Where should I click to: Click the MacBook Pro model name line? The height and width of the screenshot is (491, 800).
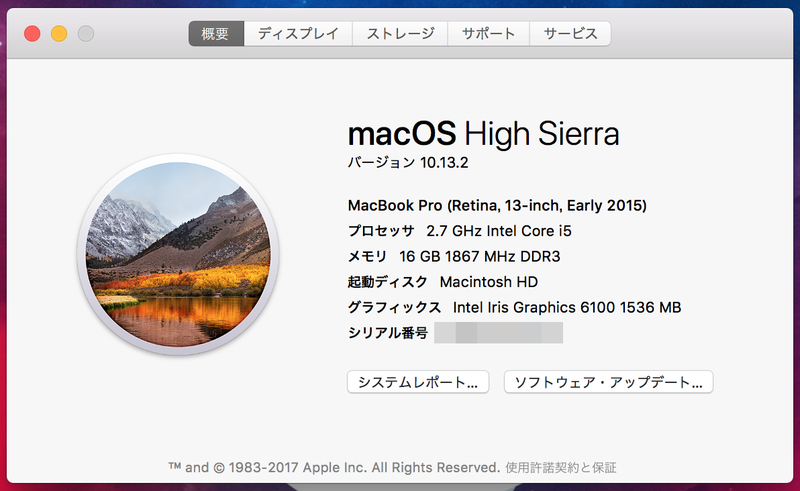(497, 205)
